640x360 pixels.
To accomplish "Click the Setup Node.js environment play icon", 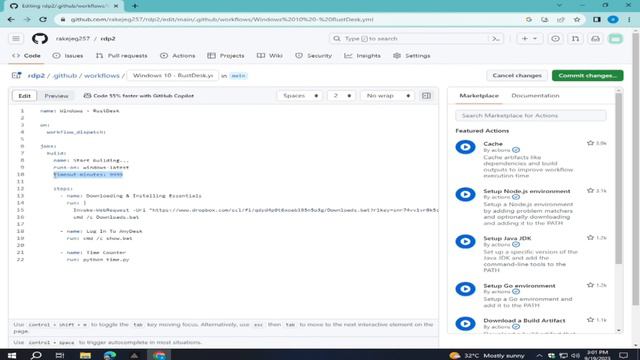I will 465,194.
